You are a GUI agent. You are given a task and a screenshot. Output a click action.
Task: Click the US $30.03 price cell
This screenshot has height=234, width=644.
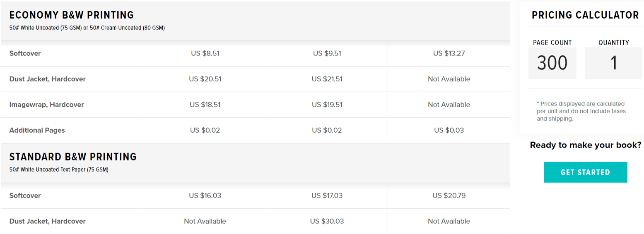[327, 221]
